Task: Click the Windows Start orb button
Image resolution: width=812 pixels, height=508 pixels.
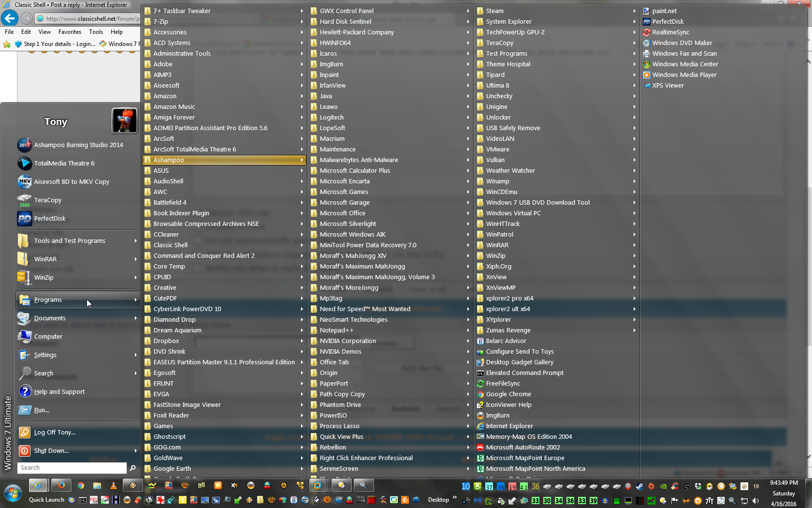Action: pyautogui.click(x=13, y=494)
